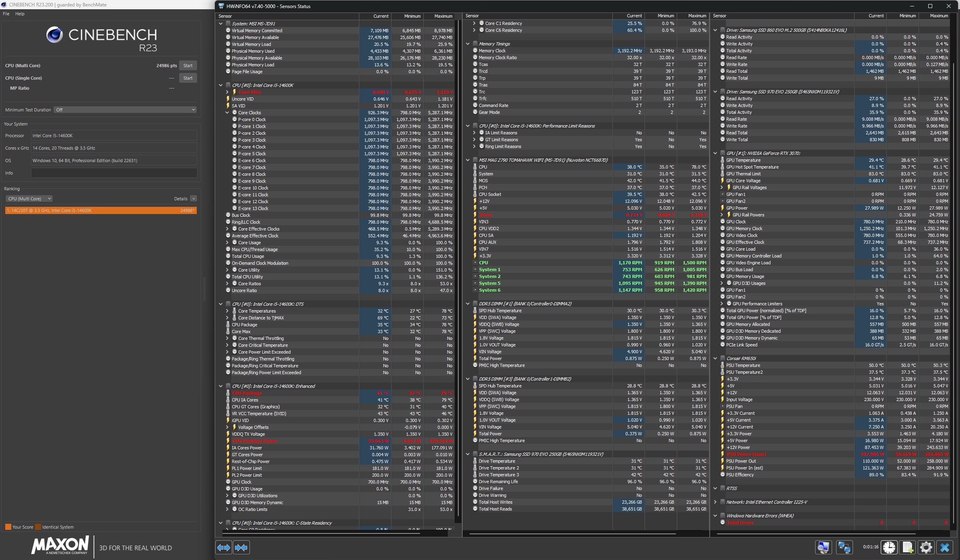Open the Minimum Test Duration dropdown
The width and height of the screenshot is (960, 560).
click(x=125, y=110)
